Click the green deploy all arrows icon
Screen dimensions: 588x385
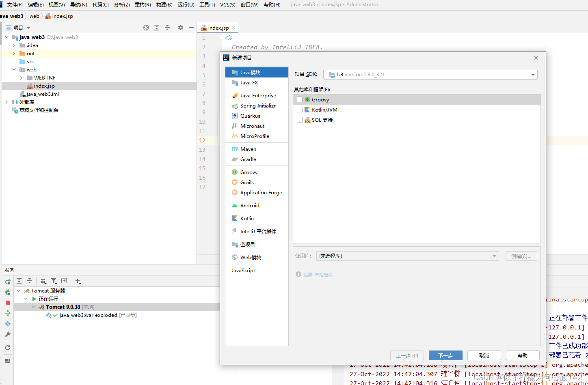pyautogui.click(x=8, y=313)
